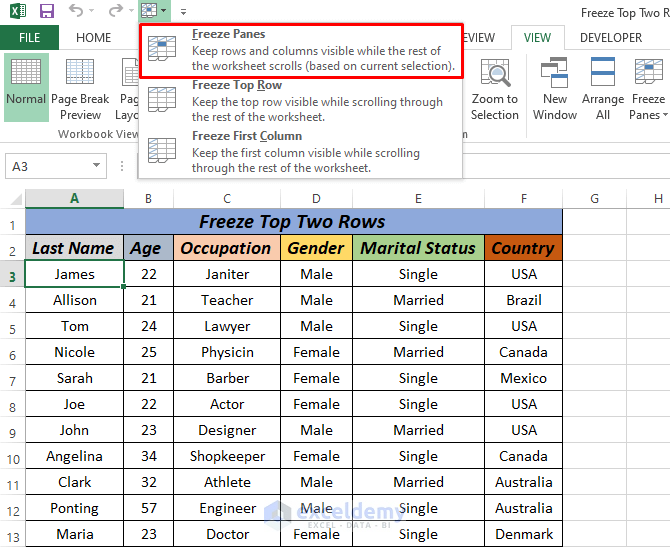The image size is (670, 547).
Task: Select Normal workbook view
Action: pyautogui.click(x=26, y=88)
